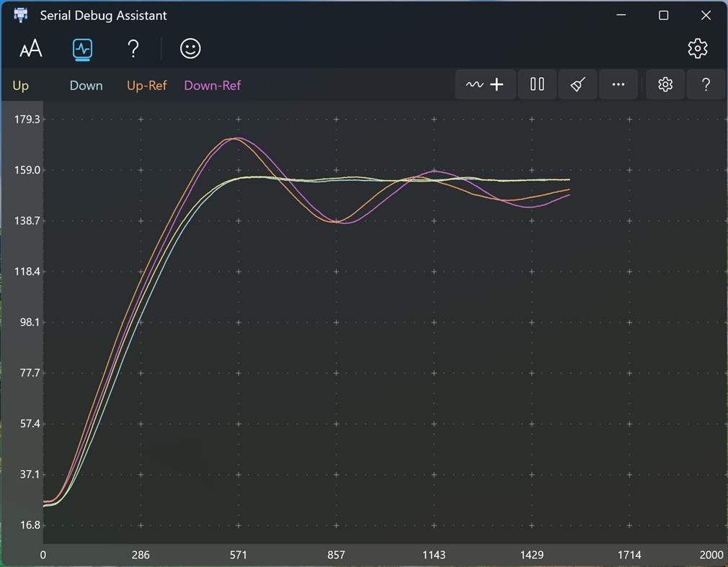Click the 77.7 y-axis label
The width and height of the screenshot is (728, 567).
pyautogui.click(x=30, y=372)
